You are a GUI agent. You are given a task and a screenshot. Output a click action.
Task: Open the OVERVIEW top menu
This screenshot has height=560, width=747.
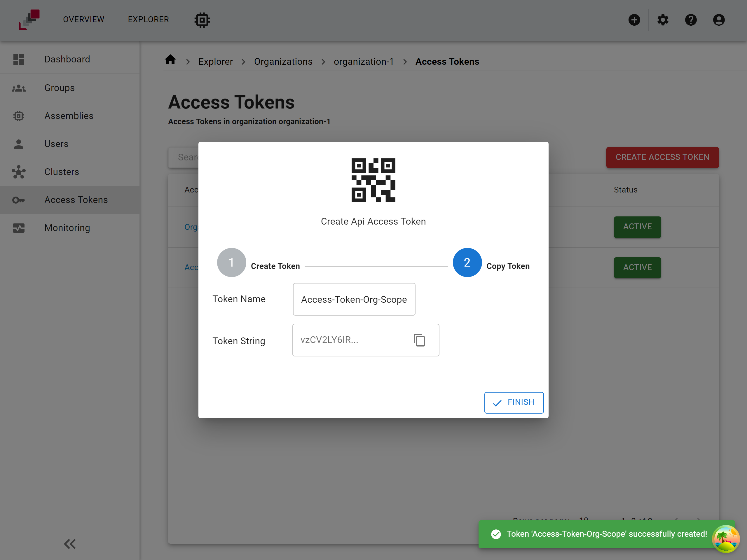click(x=84, y=20)
